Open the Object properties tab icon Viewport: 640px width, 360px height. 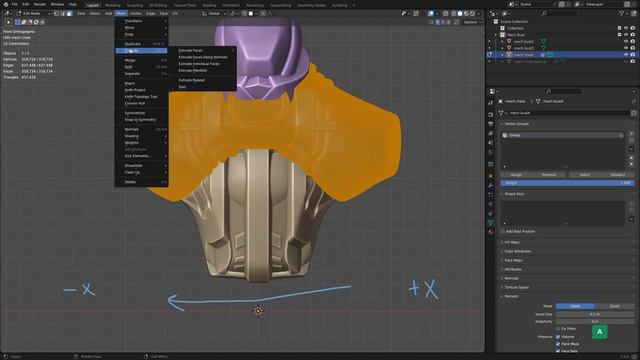click(491, 176)
